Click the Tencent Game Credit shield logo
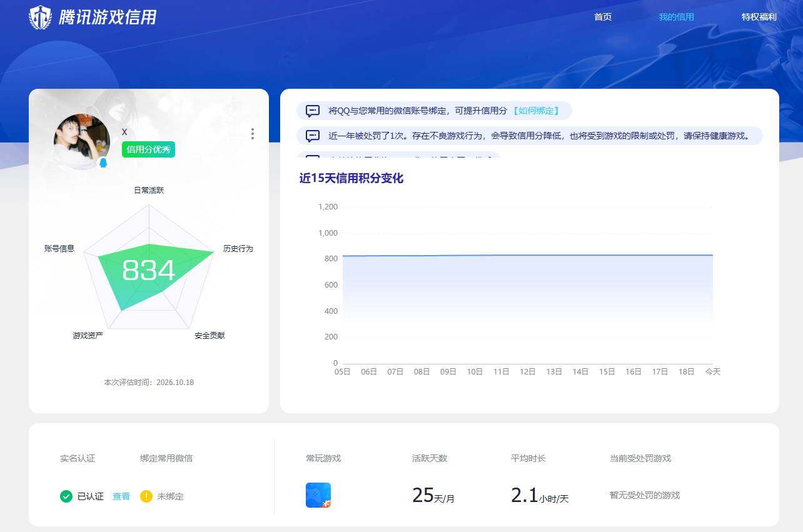This screenshot has height=532, width=803. coord(41,17)
